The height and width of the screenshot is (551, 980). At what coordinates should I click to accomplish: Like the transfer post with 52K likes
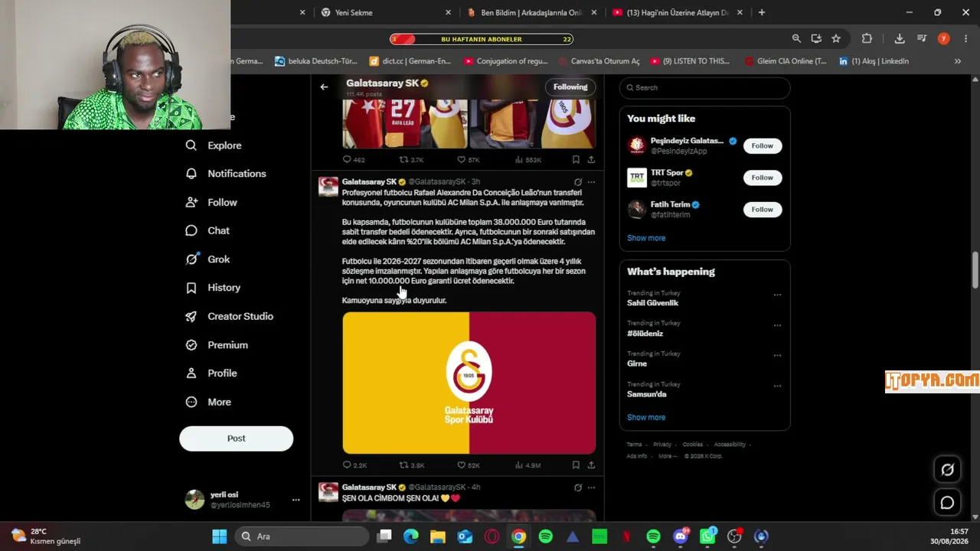tap(468, 465)
